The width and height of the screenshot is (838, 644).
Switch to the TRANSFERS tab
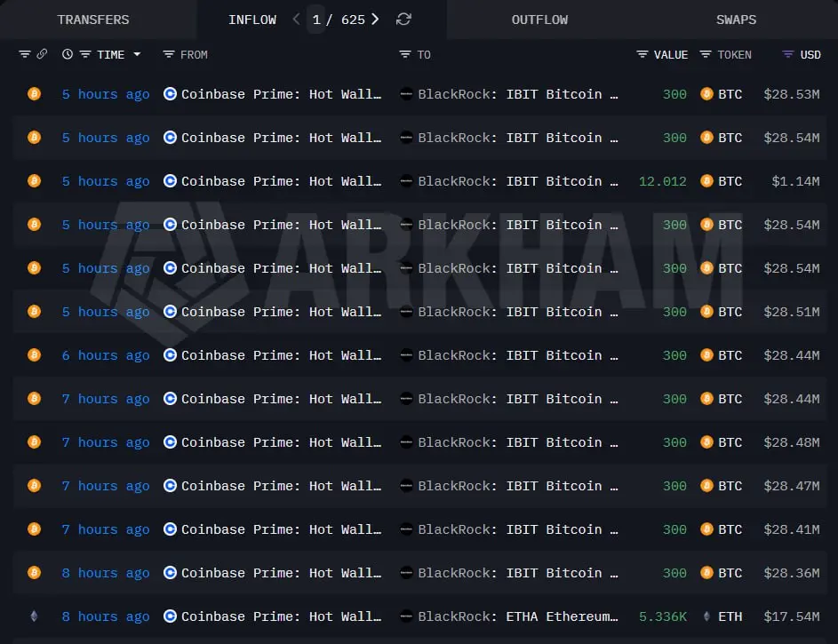click(93, 20)
